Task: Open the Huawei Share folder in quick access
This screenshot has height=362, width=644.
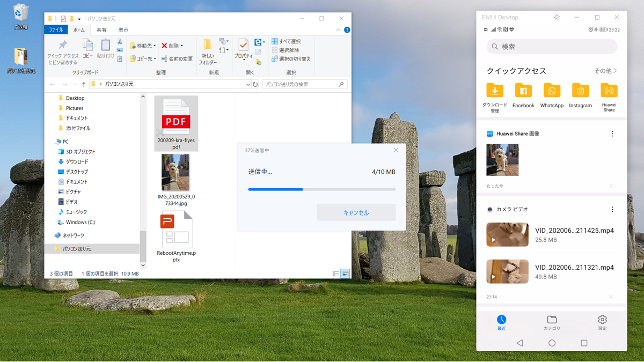Action: [x=609, y=98]
